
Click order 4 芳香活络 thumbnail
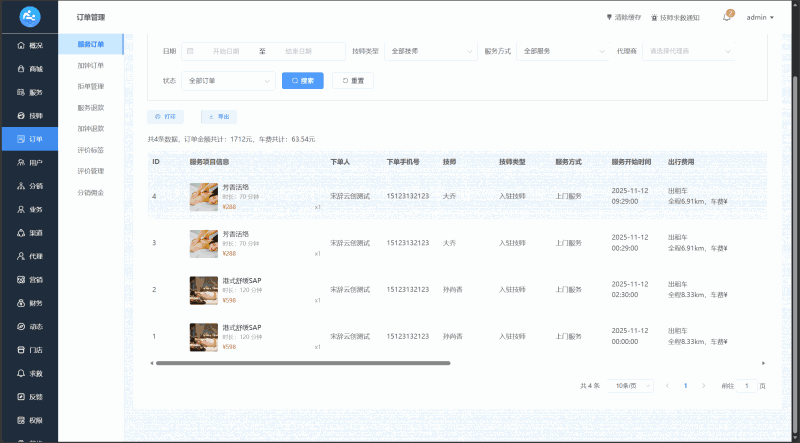click(204, 197)
